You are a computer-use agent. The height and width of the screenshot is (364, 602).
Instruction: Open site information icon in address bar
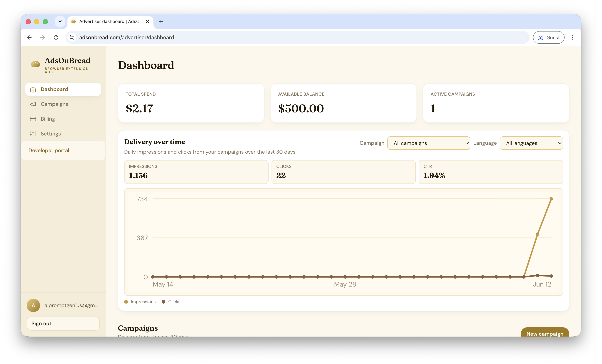click(x=72, y=37)
